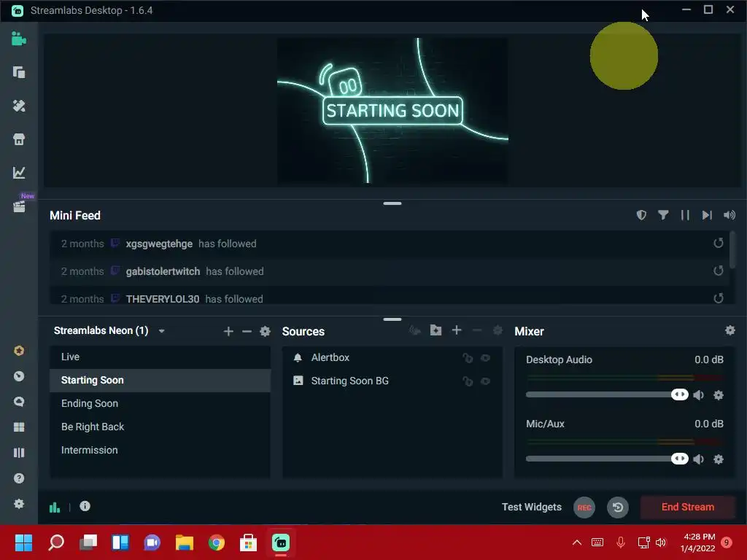The height and width of the screenshot is (560, 747).
Task: Open Windows Start menu
Action: (x=23, y=542)
